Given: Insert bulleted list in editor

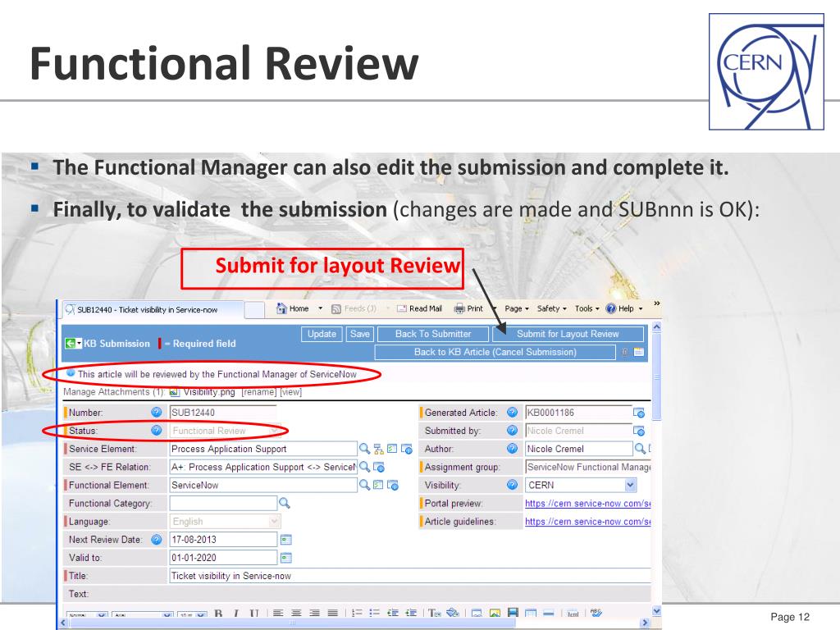Looking at the screenshot, I should click(374, 614).
